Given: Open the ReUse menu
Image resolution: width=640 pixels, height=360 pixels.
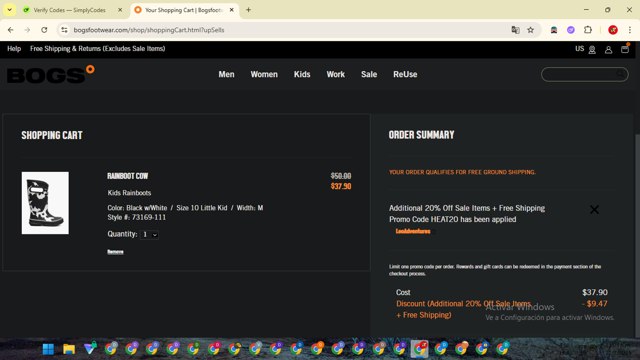Looking at the screenshot, I should tap(405, 74).
